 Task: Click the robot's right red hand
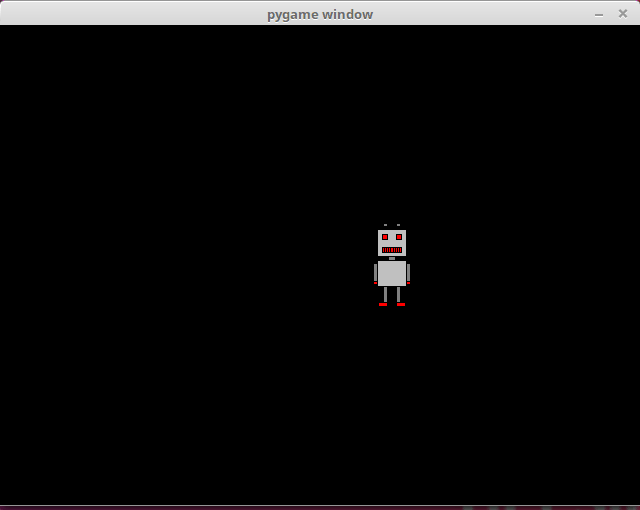click(x=408, y=283)
